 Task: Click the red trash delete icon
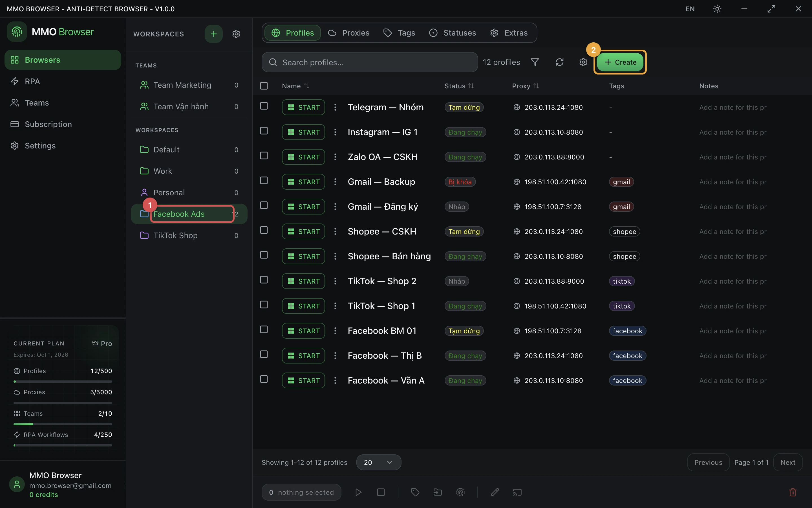(793, 492)
